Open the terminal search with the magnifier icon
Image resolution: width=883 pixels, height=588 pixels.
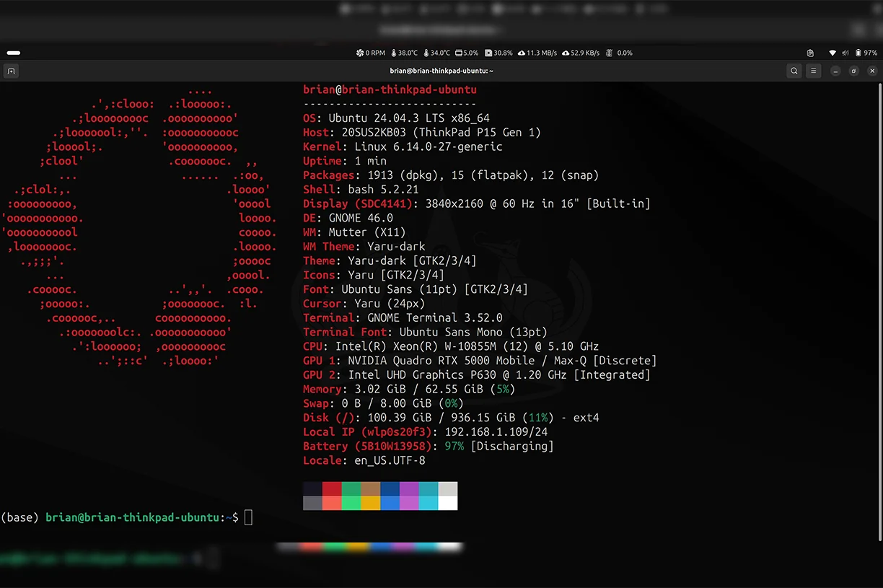(x=794, y=71)
